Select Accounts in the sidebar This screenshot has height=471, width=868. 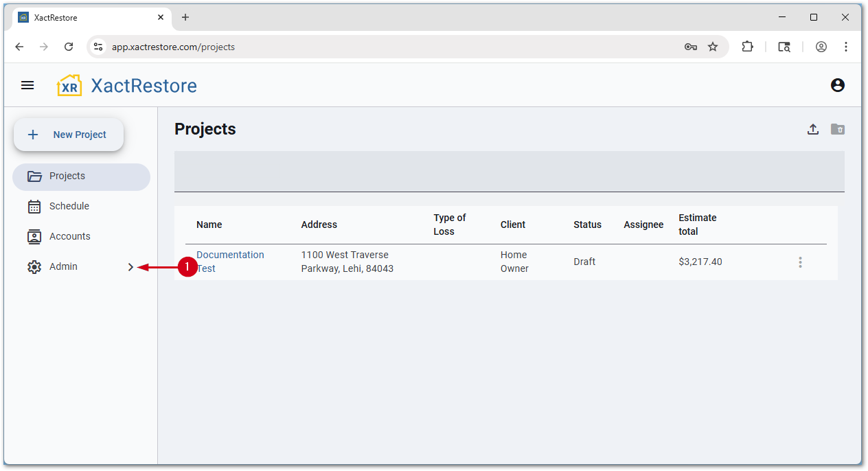click(69, 236)
